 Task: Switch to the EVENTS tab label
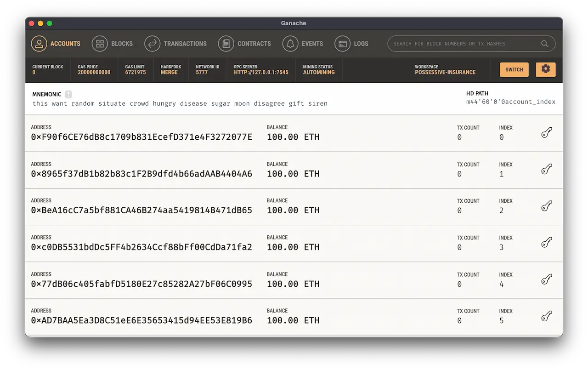(x=312, y=44)
